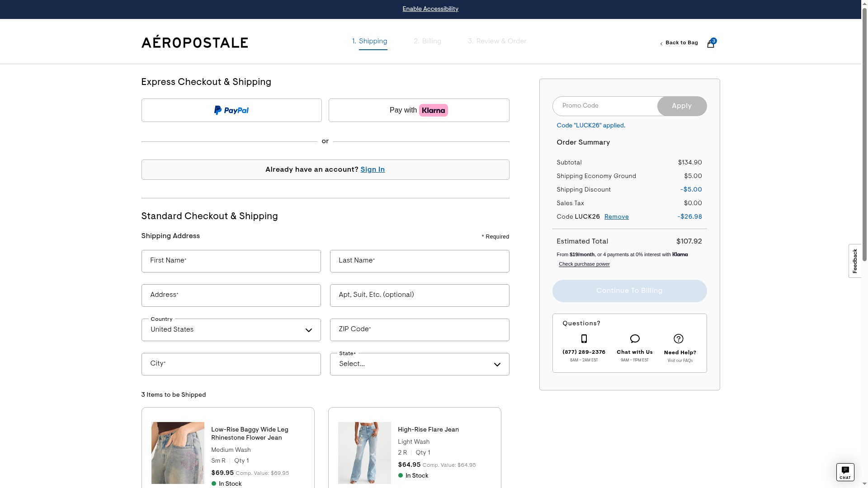This screenshot has height=488, width=868.
Task: Choose Pay with Klarna
Action: [419, 110]
